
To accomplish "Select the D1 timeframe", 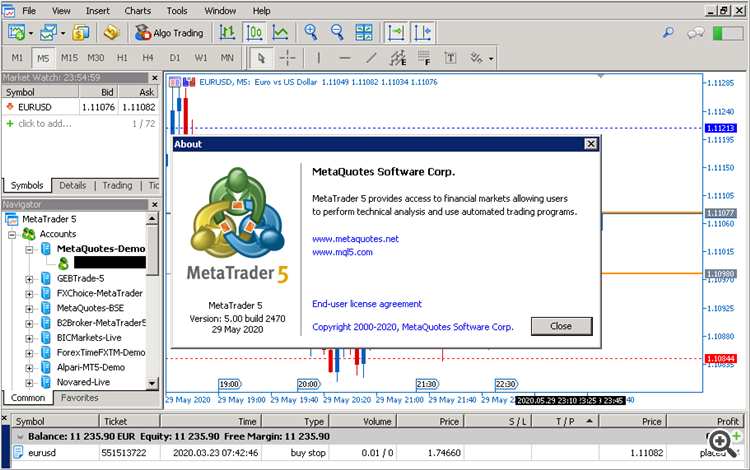I will (x=175, y=58).
